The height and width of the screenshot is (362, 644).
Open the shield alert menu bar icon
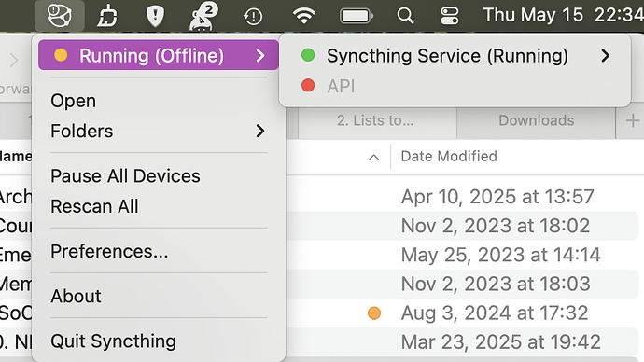[155, 16]
